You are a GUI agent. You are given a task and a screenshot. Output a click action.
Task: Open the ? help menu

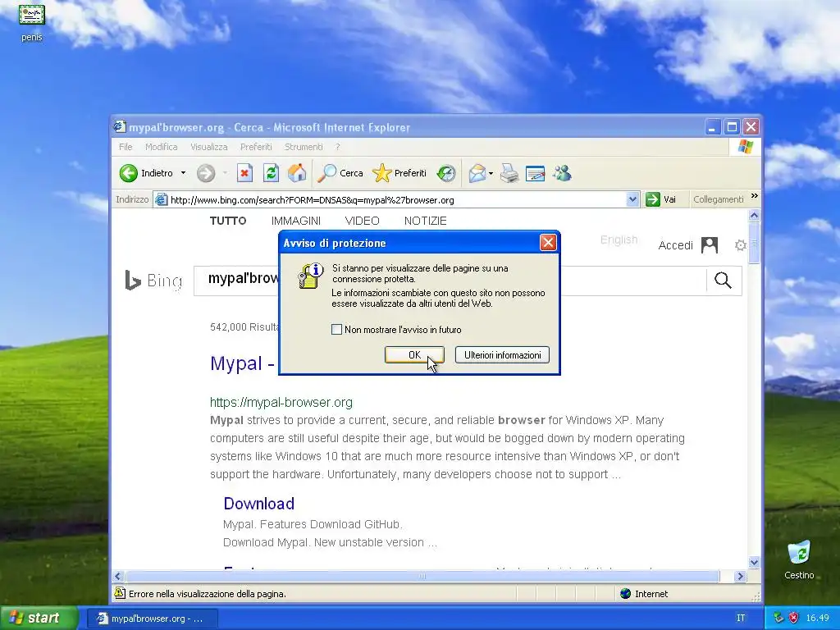click(337, 147)
